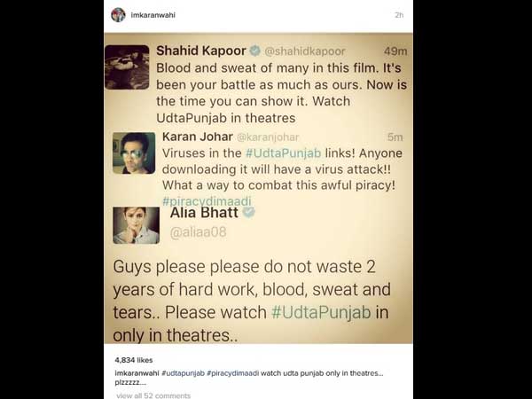The width and height of the screenshot is (532, 399).
Task: Open Karan Johar's tweet profile picture
Action: [134, 153]
